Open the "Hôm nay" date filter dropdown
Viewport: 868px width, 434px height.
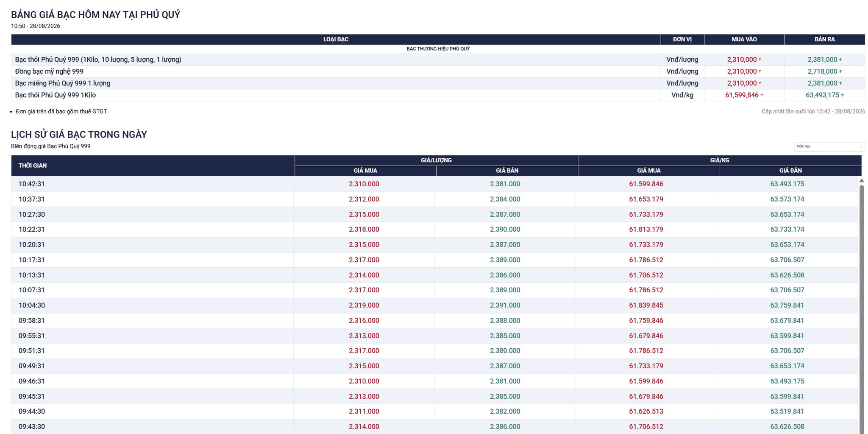[x=829, y=146]
